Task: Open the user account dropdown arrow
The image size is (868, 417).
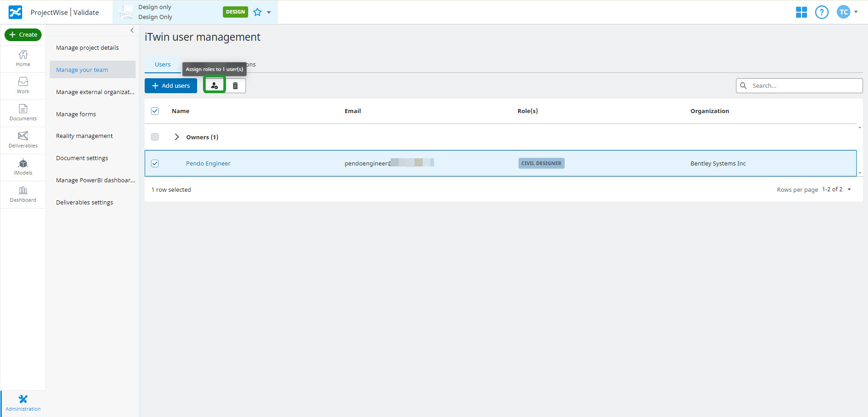Action: point(856,12)
